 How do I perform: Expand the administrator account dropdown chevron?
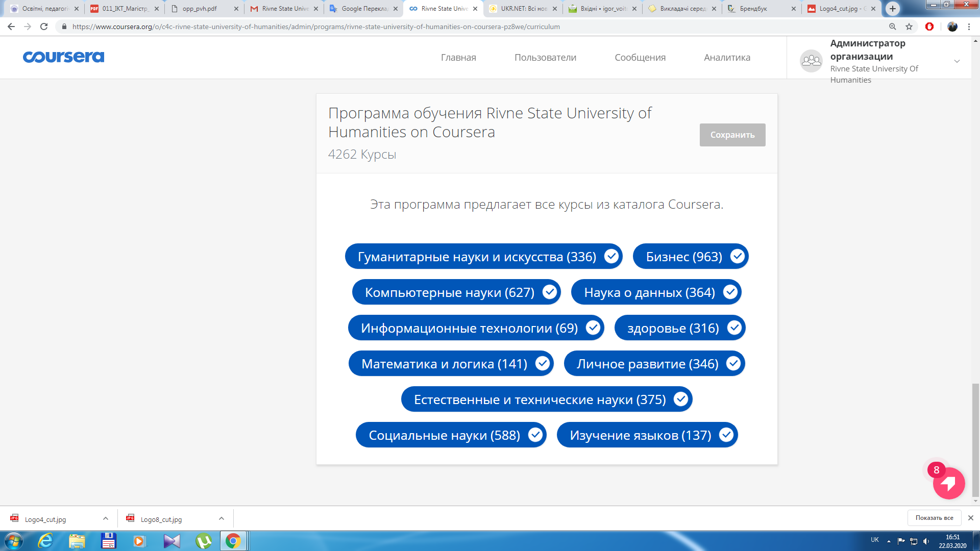[x=957, y=61]
